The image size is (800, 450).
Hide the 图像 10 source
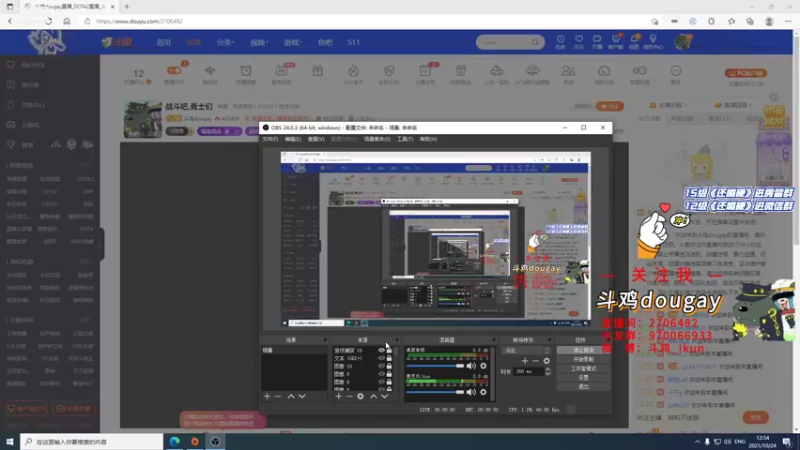(381, 366)
